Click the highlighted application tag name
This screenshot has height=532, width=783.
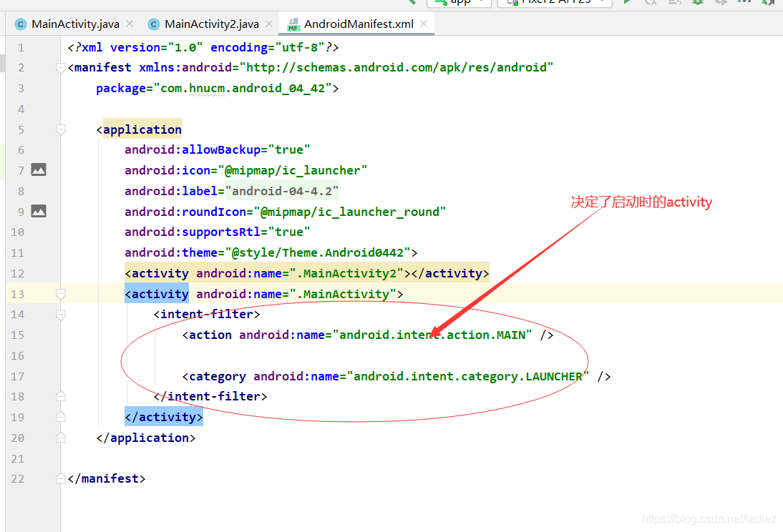coord(142,129)
